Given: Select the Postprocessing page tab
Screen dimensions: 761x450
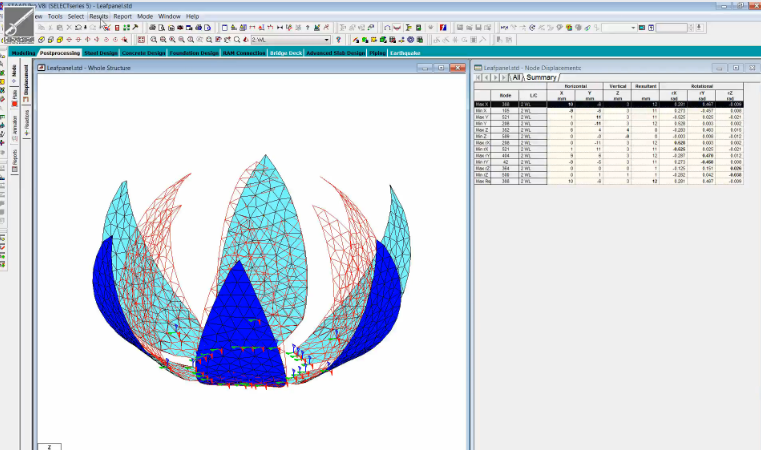Looking at the screenshot, I should 60,53.
